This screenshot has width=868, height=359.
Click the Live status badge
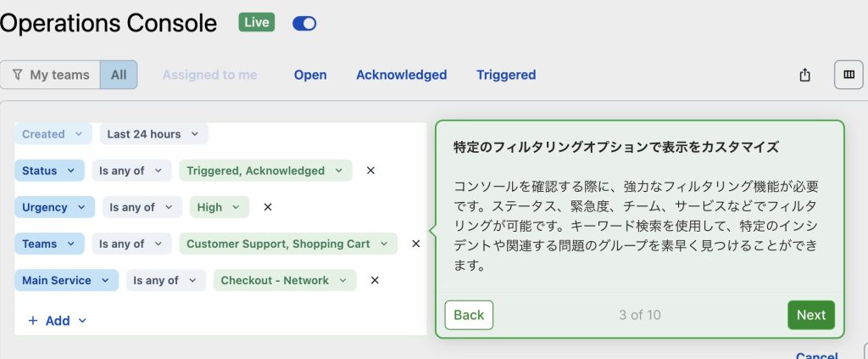coord(256,23)
